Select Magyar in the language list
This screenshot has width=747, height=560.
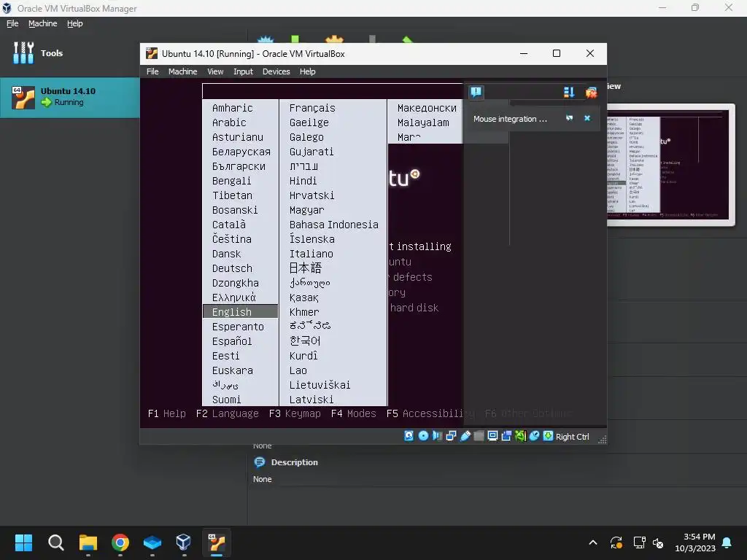(306, 210)
